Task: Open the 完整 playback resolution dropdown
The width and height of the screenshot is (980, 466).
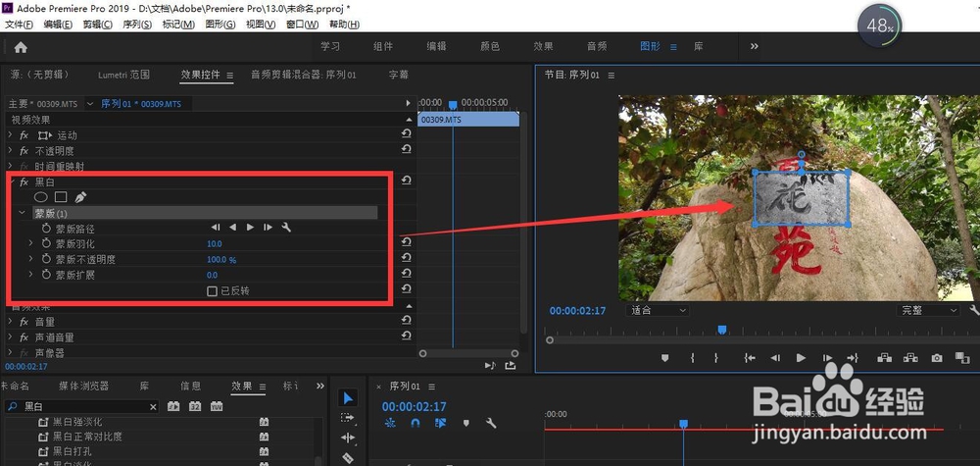Action: (927, 310)
